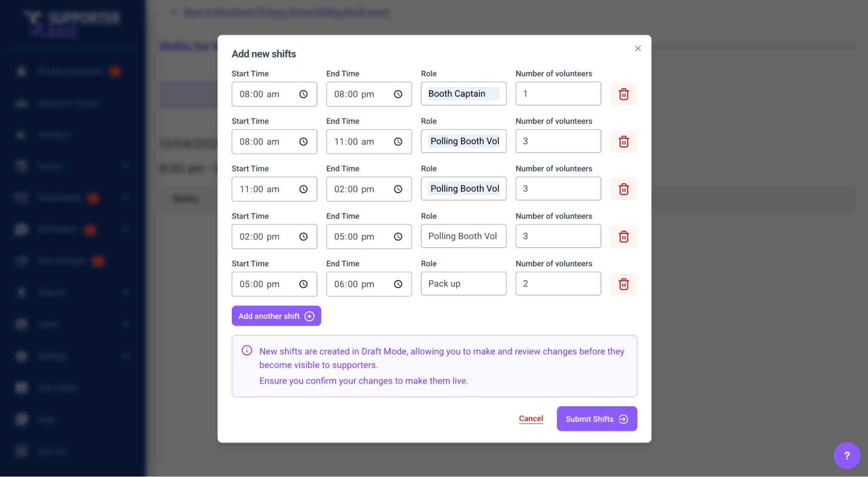Open clock picker for 11:00 am end time

click(398, 142)
